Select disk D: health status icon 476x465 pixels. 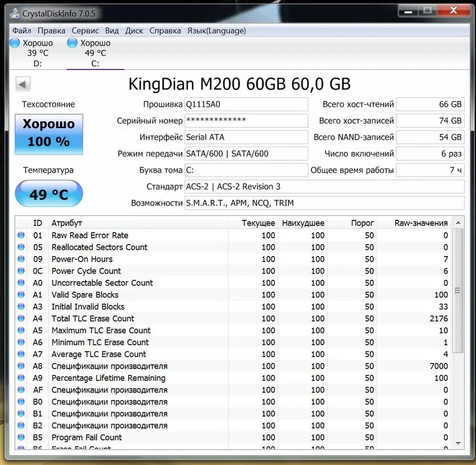coord(15,43)
